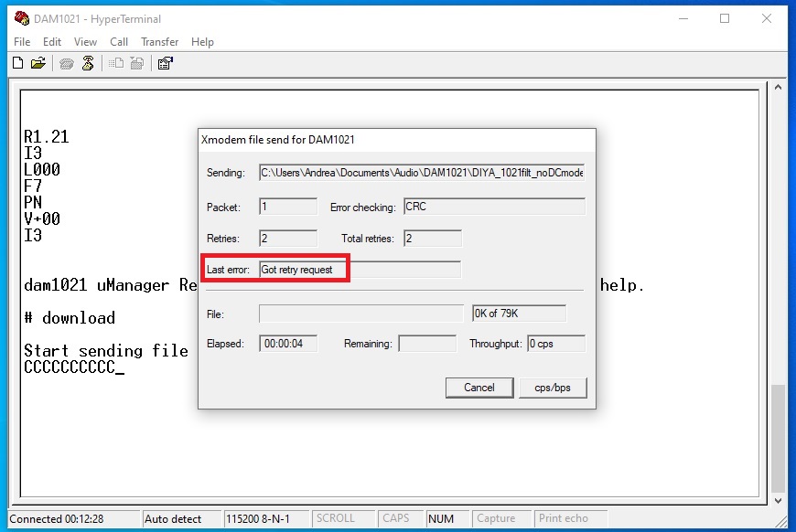This screenshot has height=532, width=796.
Task: Click the File transfer progress bar
Action: [360, 314]
